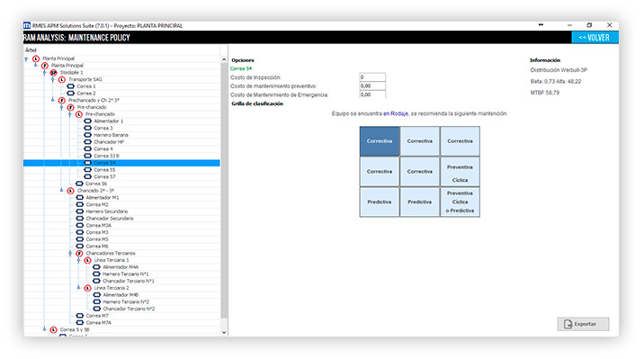The width and height of the screenshot is (644, 359).
Task: Click the equipment icon of Chancador Secundario
Action: [80, 219]
